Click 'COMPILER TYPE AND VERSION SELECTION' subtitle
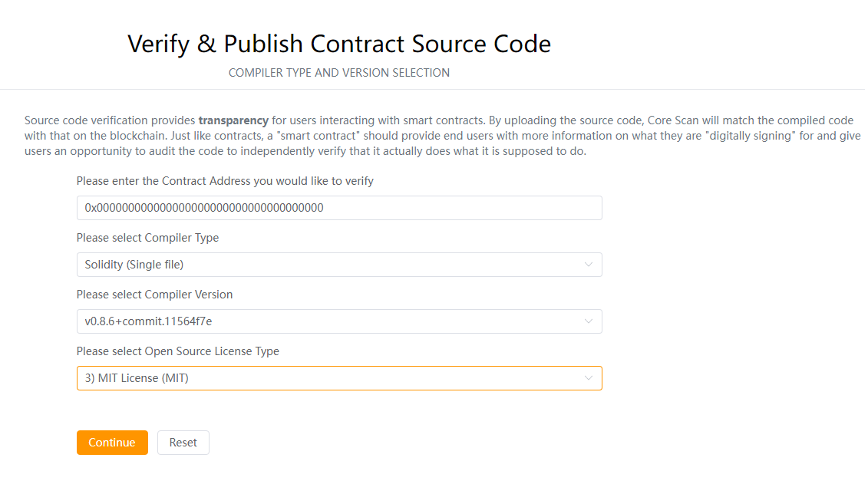868x494 pixels. click(x=339, y=73)
